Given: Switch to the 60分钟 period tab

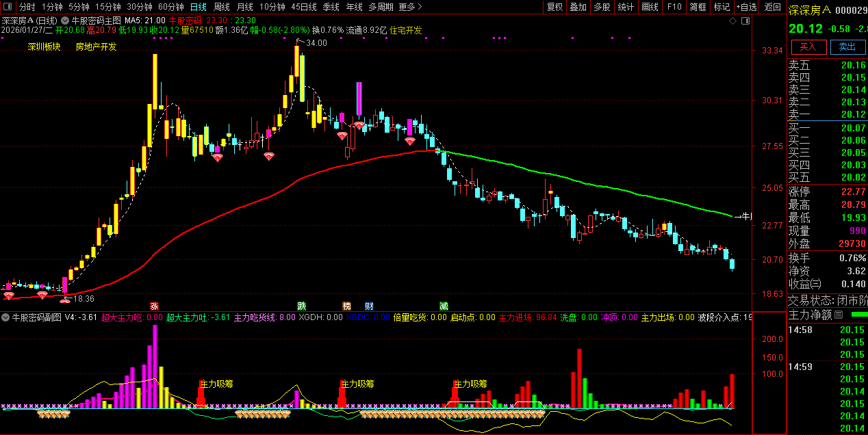Looking at the screenshot, I should point(170,7).
